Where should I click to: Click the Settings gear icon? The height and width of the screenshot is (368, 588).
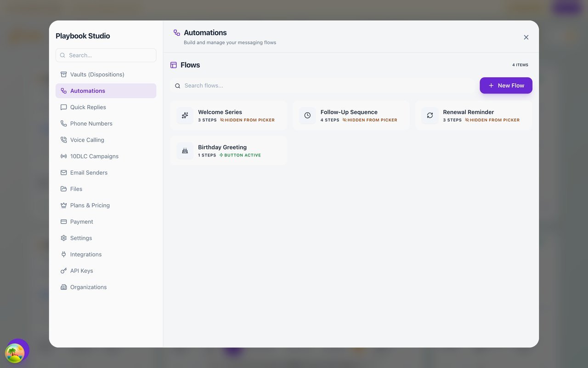tap(63, 238)
